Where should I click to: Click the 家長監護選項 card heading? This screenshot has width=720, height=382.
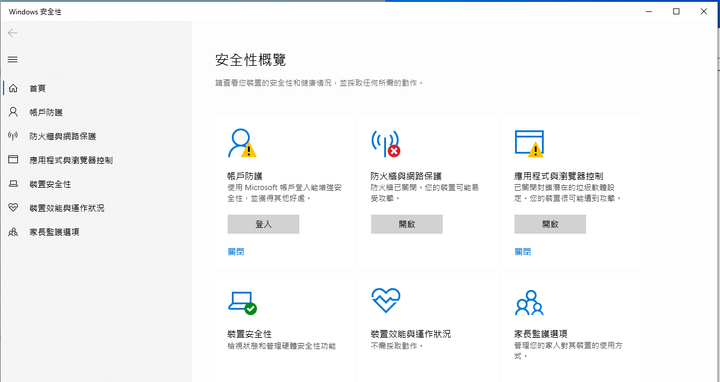pyautogui.click(x=541, y=334)
